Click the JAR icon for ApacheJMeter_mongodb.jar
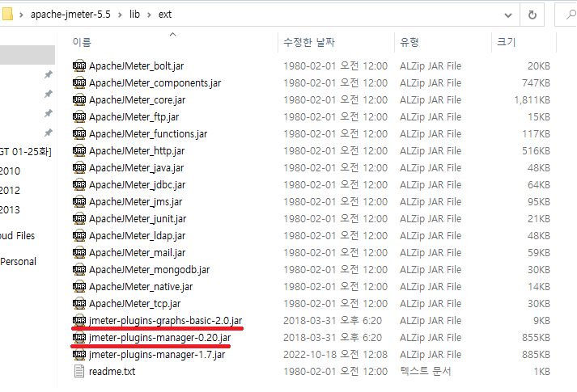The width and height of the screenshot is (577, 392). [79, 269]
